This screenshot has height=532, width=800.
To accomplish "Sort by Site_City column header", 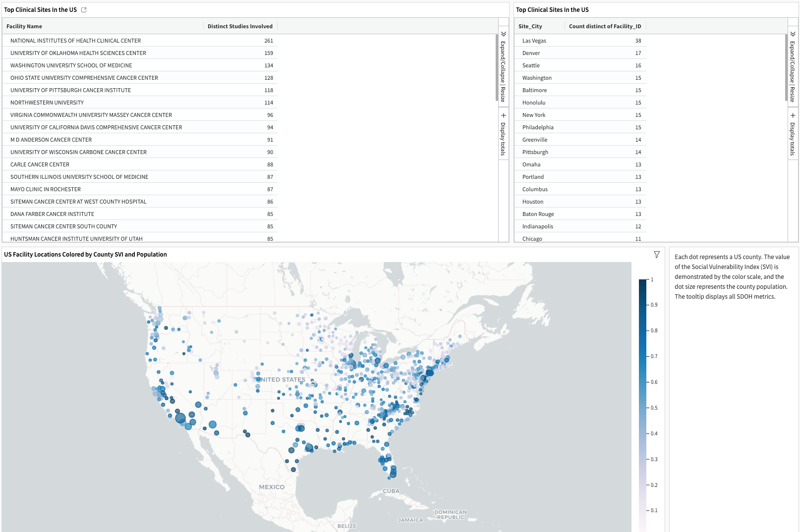I will tap(539, 26).
